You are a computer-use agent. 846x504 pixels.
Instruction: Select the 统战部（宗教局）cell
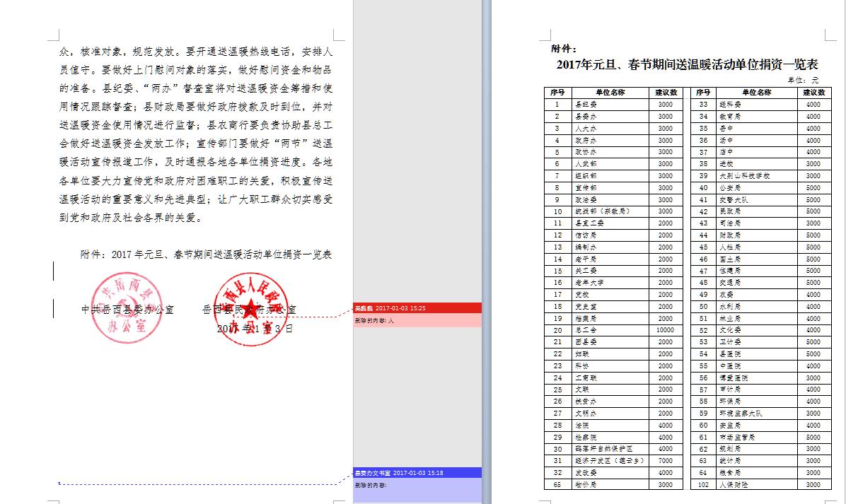(610, 211)
